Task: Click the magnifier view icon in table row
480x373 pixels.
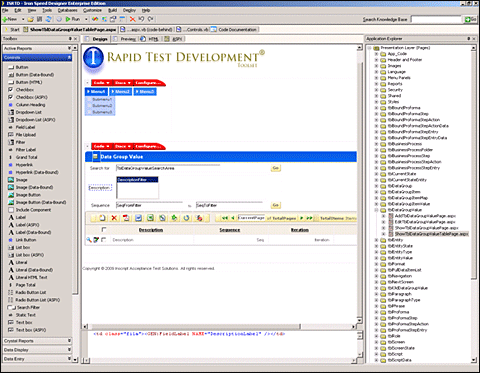Action: pyautogui.click(x=89, y=240)
